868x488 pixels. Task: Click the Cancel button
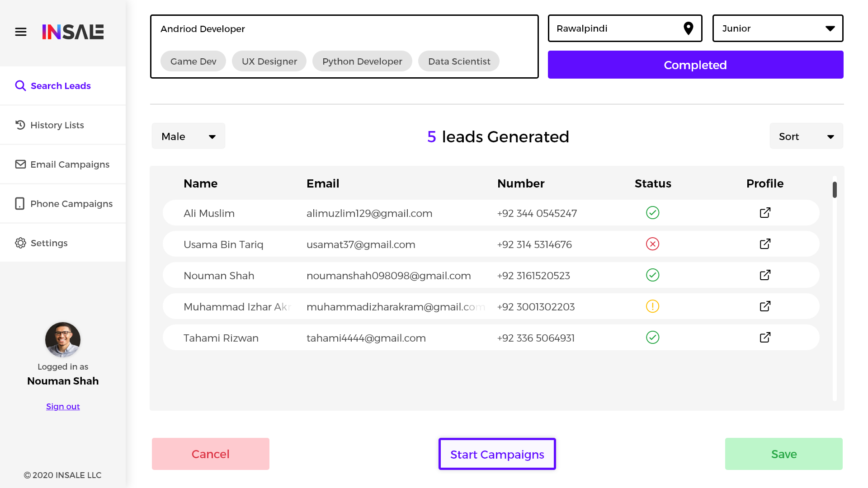click(x=211, y=454)
